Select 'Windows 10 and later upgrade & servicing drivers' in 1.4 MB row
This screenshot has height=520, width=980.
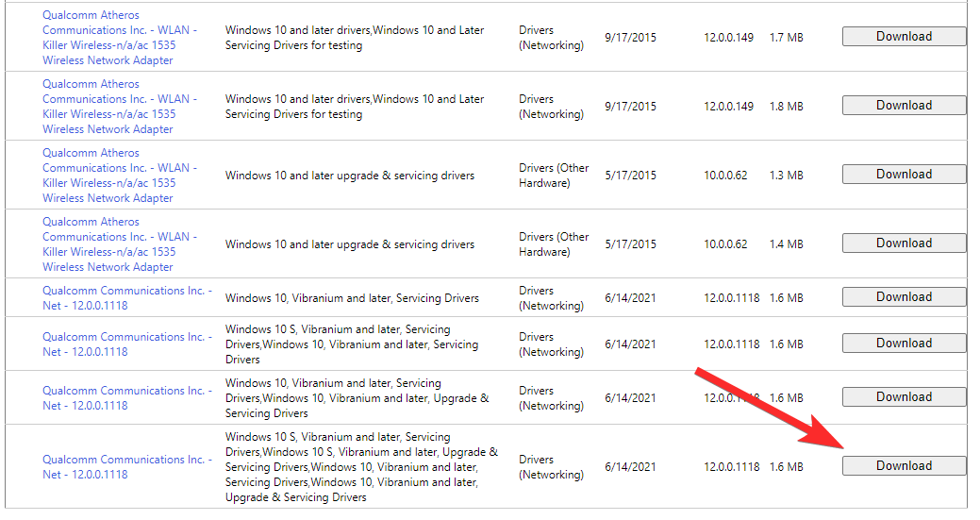(x=350, y=244)
